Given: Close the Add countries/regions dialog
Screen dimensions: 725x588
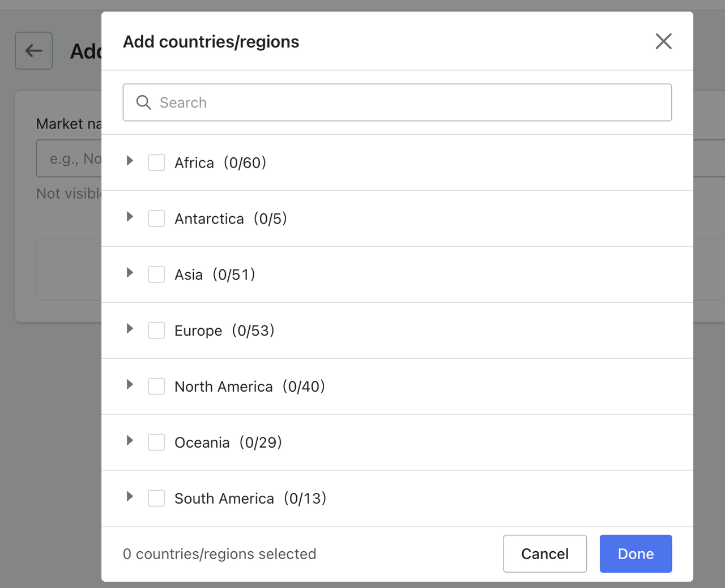Looking at the screenshot, I should (x=663, y=41).
